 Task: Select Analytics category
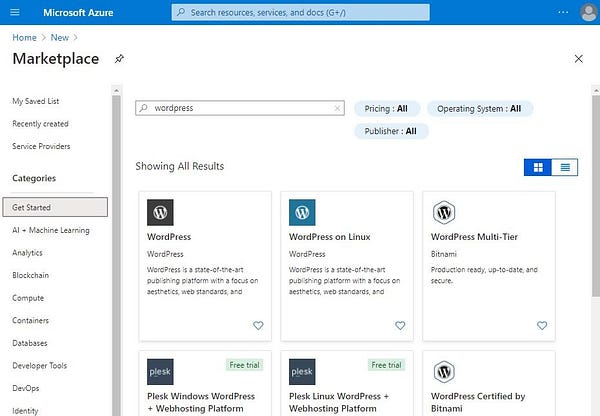coord(27,253)
